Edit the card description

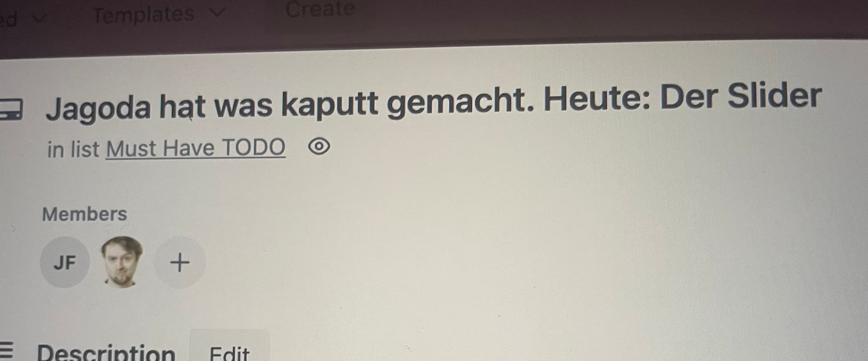pyautogui.click(x=230, y=352)
